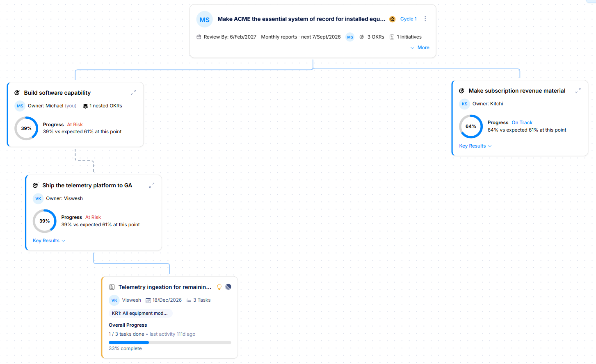This screenshot has width=596, height=364.
Task: Click the goal icon on Make subscription revenue material
Action: click(x=462, y=91)
